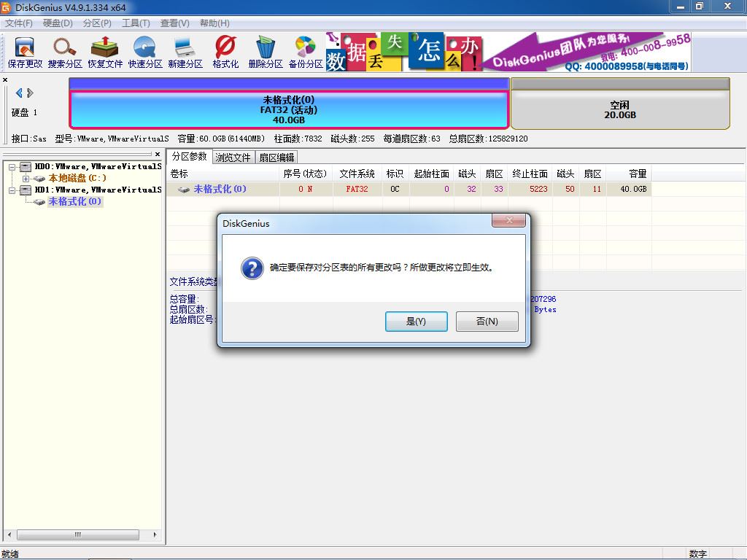Switch to the 浏览文件 tab
The width and height of the screenshot is (747, 560).
pyautogui.click(x=233, y=157)
